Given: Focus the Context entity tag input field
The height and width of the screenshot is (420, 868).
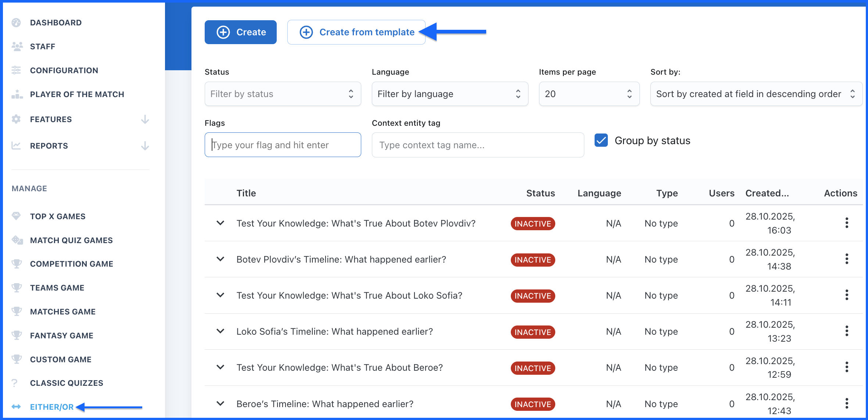Looking at the screenshot, I should [477, 145].
